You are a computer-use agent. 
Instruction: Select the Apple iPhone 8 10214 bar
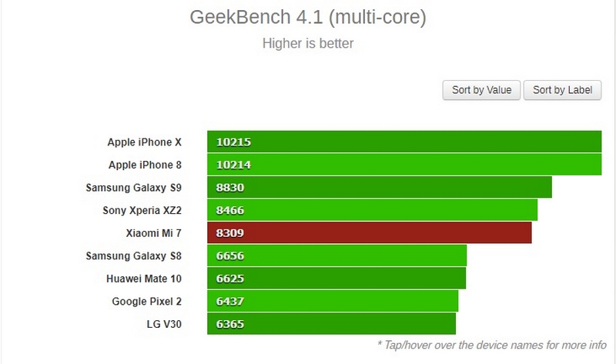tap(403, 165)
